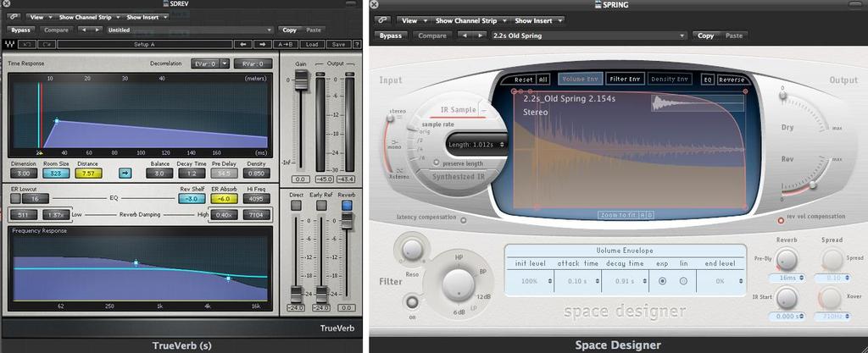Click time response envelope handle point
Viewport: 868px width, 353px height.
coord(57,120)
